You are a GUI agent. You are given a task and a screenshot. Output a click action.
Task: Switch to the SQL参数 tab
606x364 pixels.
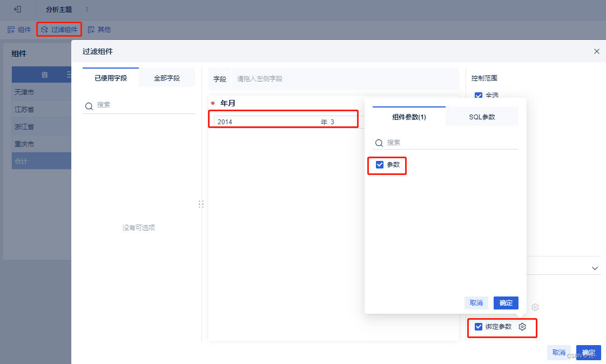482,117
